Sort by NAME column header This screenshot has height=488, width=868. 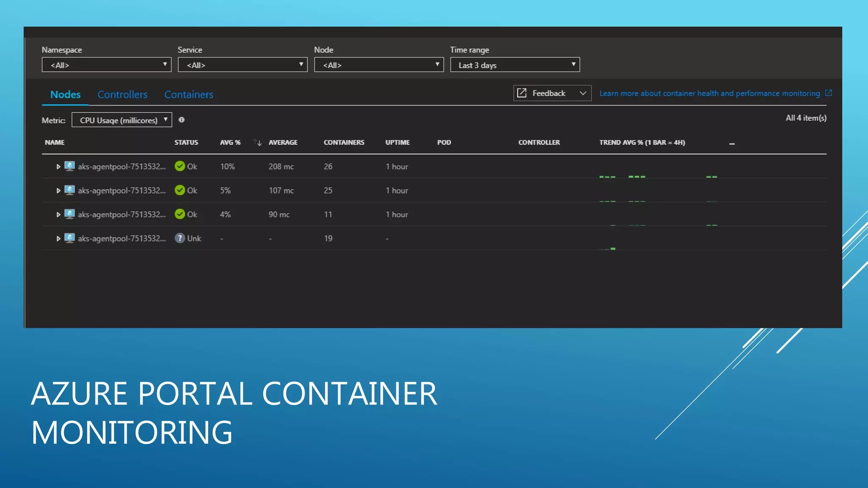[55, 142]
